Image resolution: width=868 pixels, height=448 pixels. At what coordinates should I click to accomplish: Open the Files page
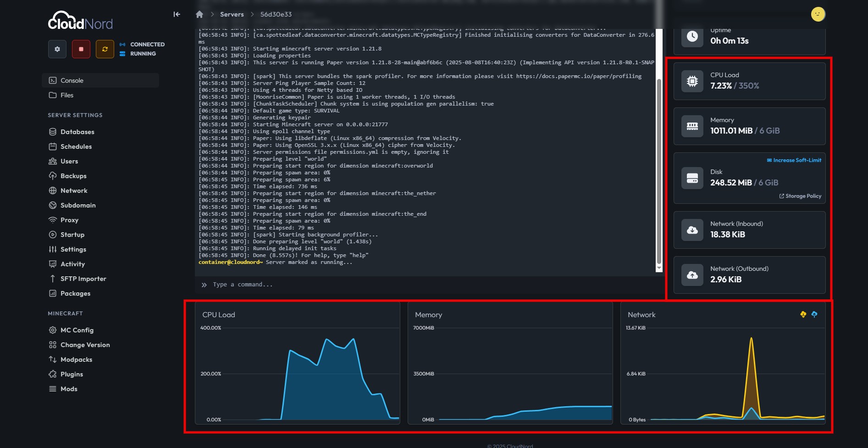(100, 95)
